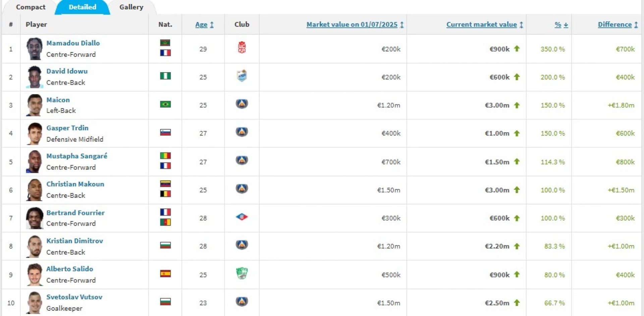
Task: Switch to the Compact tab
Action: pos(31,7)
